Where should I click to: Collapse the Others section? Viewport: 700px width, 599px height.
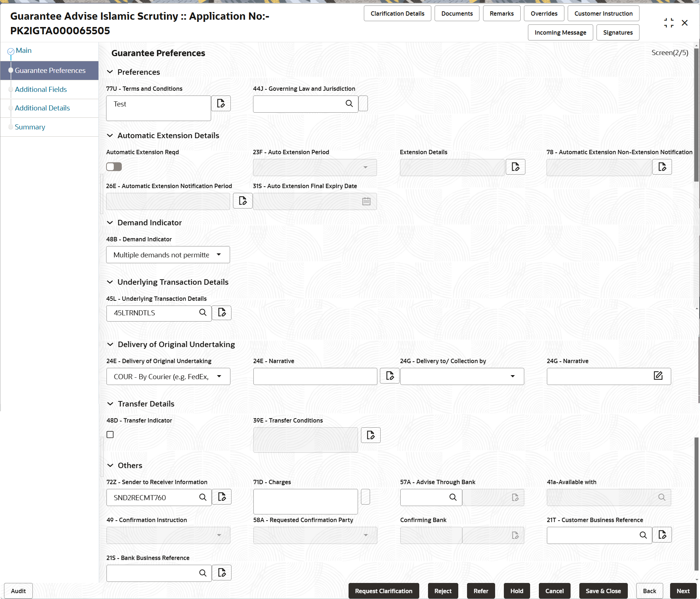coord(110,466)
